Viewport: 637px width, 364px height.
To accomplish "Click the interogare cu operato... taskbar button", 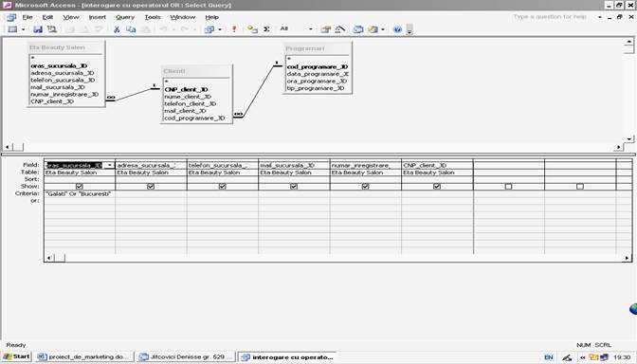I will (x=287, y=356).
